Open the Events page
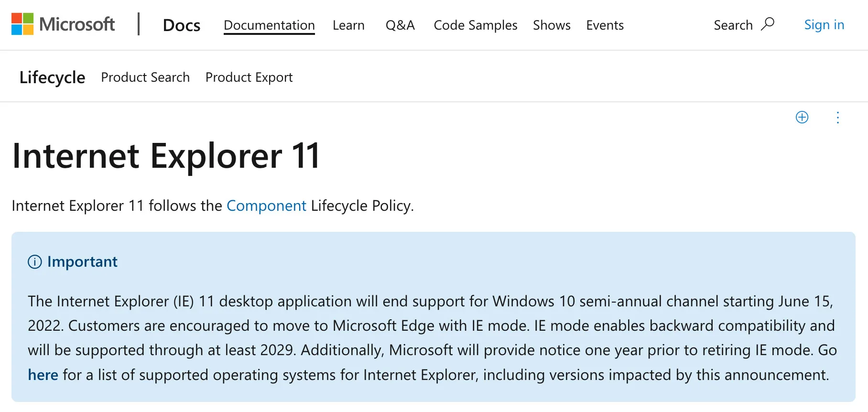The width and height of the screenshot is (868, 412). click(605, 25)
